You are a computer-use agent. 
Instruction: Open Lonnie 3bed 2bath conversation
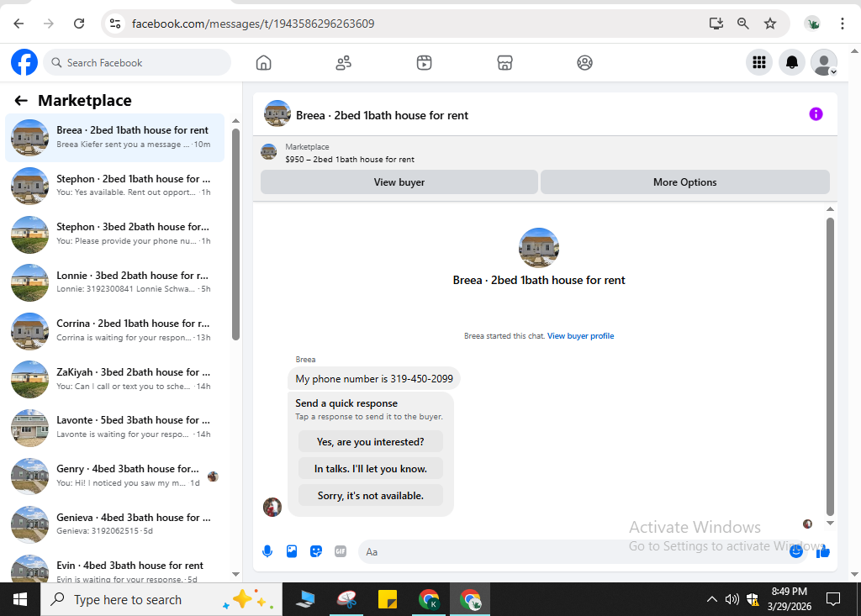114,282
